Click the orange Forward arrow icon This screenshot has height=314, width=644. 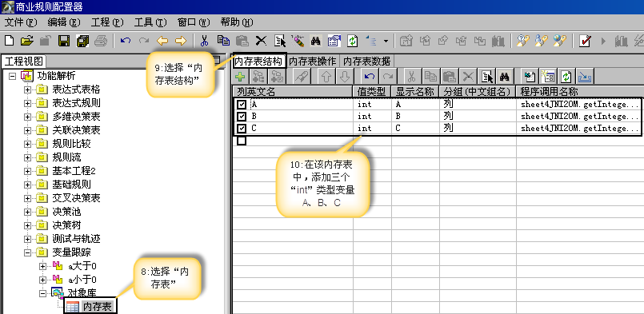click(181, 41)
